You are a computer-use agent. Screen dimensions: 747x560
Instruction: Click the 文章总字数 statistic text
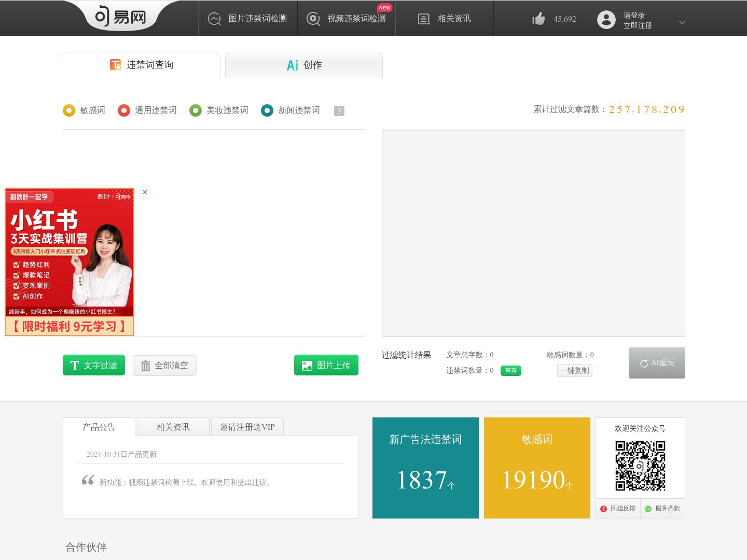[470, 355]
